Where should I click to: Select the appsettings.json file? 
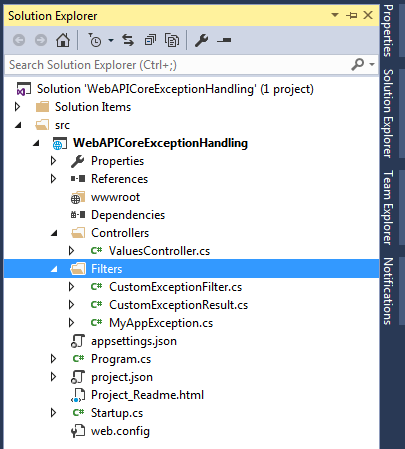click(x=134, y=341)
